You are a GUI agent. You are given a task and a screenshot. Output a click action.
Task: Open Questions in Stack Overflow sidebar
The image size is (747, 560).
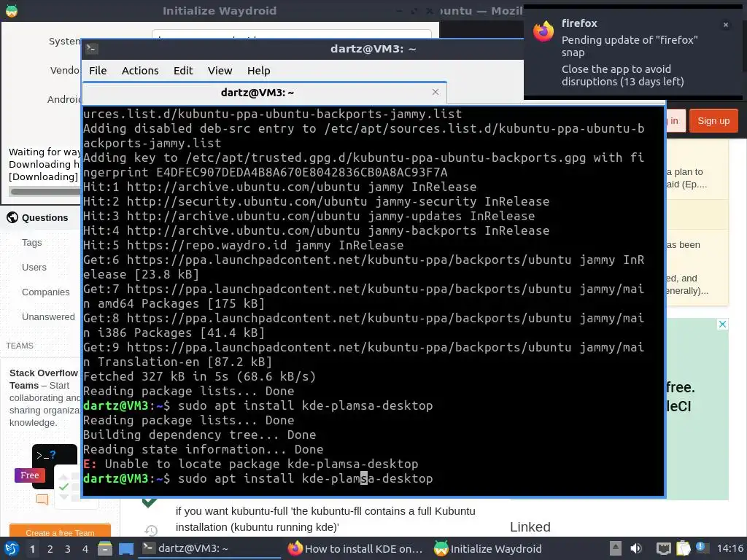(44, 217)
